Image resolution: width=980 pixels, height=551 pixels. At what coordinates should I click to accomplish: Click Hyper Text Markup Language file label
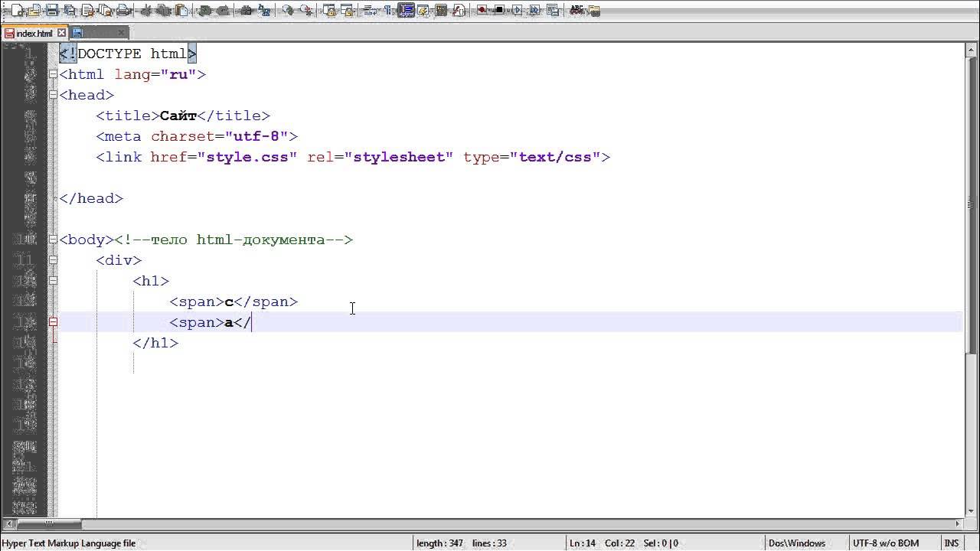pos(69,543)
